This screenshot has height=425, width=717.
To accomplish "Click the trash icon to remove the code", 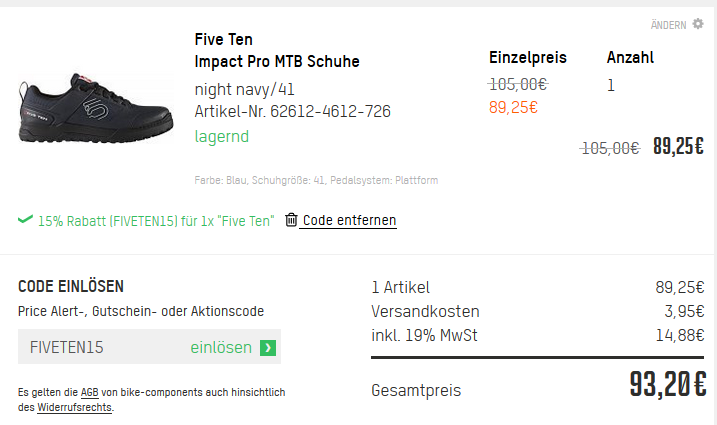I will 291,220.
